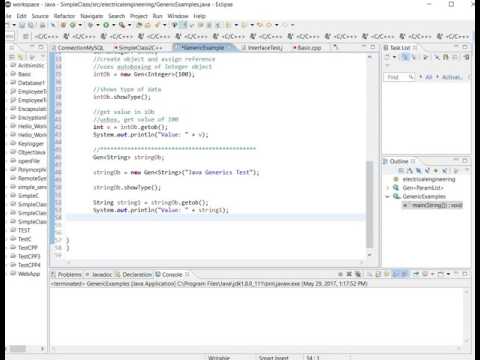Open the Edit menu

pyautogui.click(x=22, y=16)
